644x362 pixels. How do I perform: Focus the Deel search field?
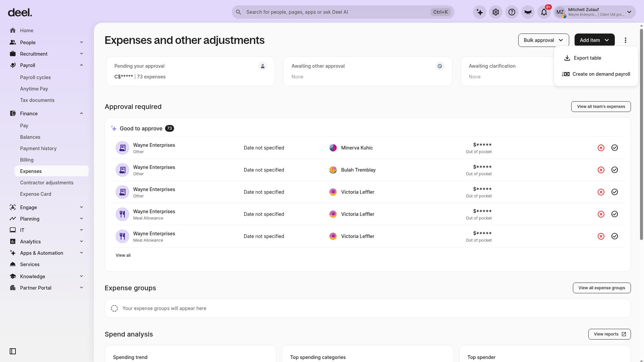(343, 12)
